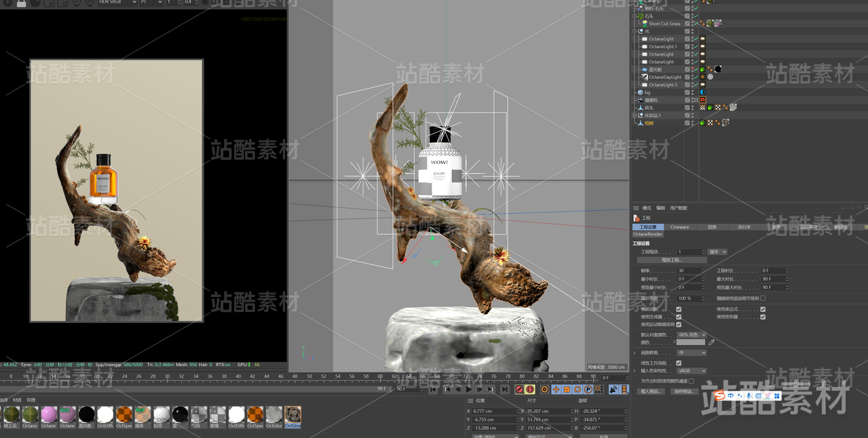Image resolution: width=868 pixels, height=438 pixels.
Task: Select the 枯树 object in the tree
Action: point(649,123)
